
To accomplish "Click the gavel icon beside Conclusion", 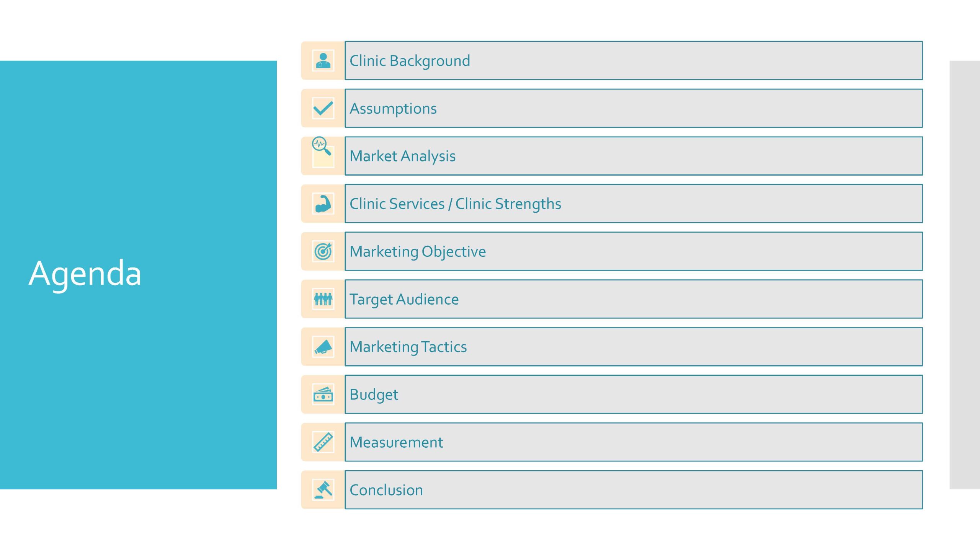I will 323,490.
